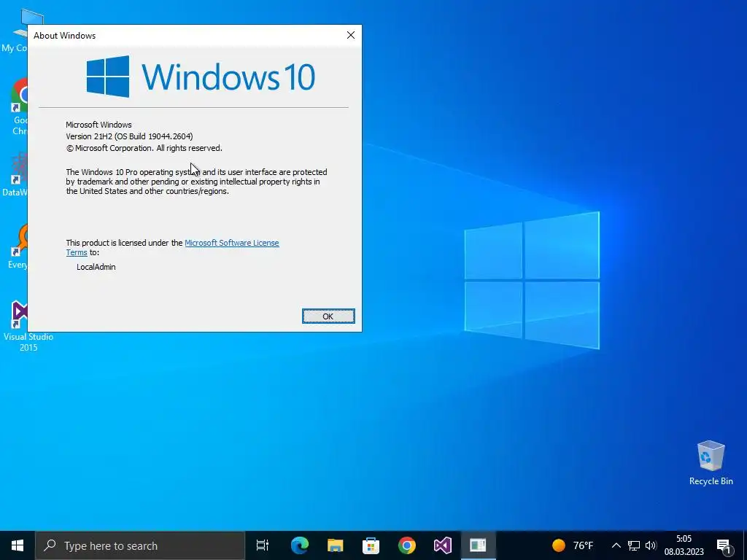The image size is (747, 560).
Task: Open the Action Center notifications
Action: pos(724,545)
